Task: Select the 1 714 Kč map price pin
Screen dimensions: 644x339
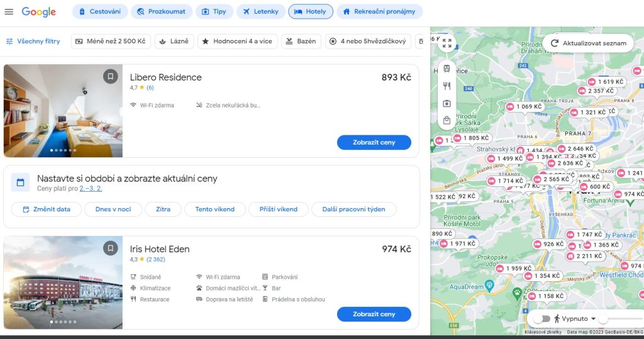Action: click(x=506, y=181)
